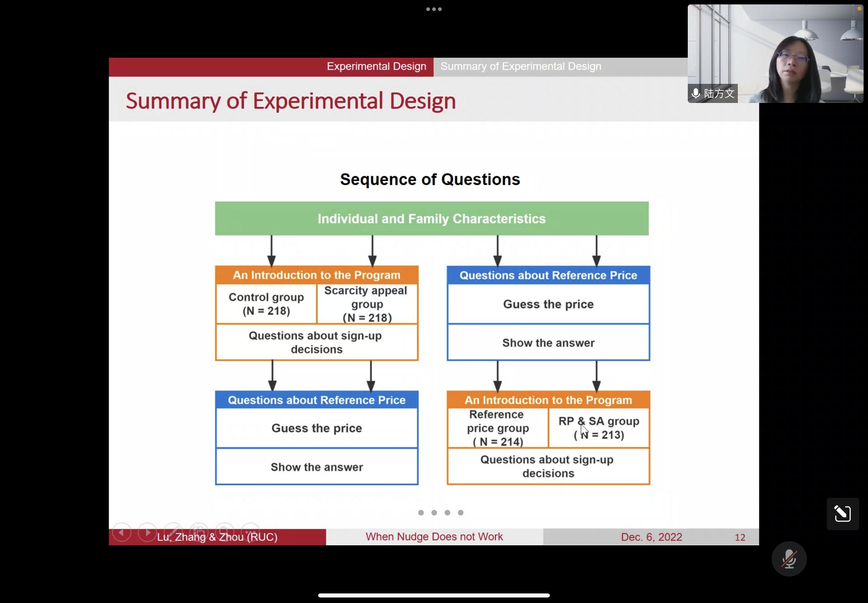The width and height of the screenshot is (868, 603).
Task: Click Individual and Family Characteristics green box
Action: [x=431, y=219]
